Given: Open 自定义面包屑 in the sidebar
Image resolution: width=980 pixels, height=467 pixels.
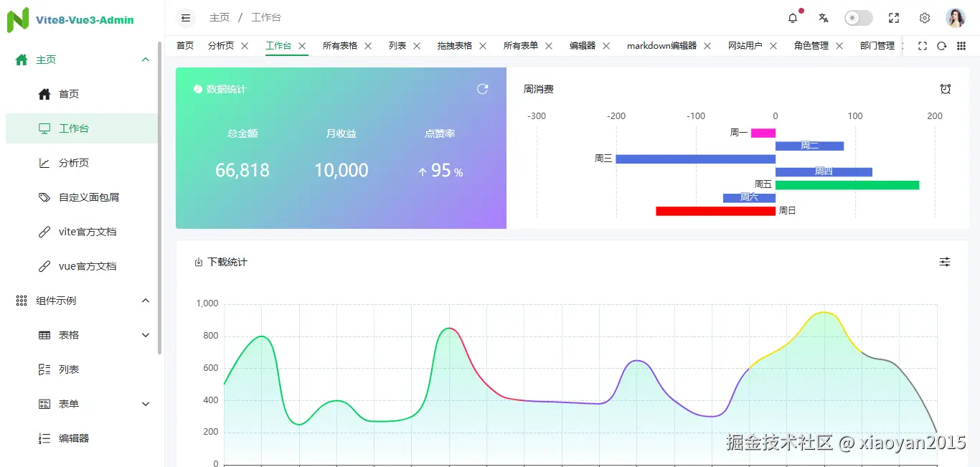Looking at the screenshot, I should pyautogui.click(x=82, y=197).
